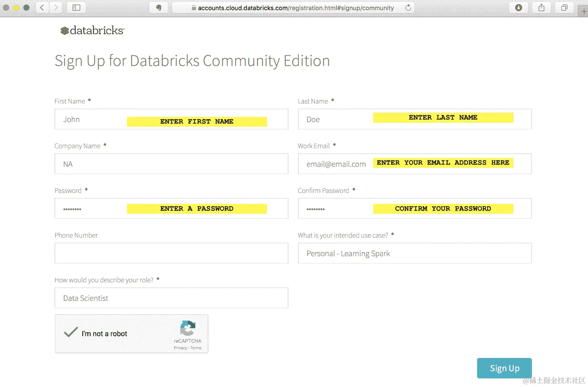The width and height of the screenshot is (588, 387).
Task: Show the Safari downloads list
Action: pos(519,7)
